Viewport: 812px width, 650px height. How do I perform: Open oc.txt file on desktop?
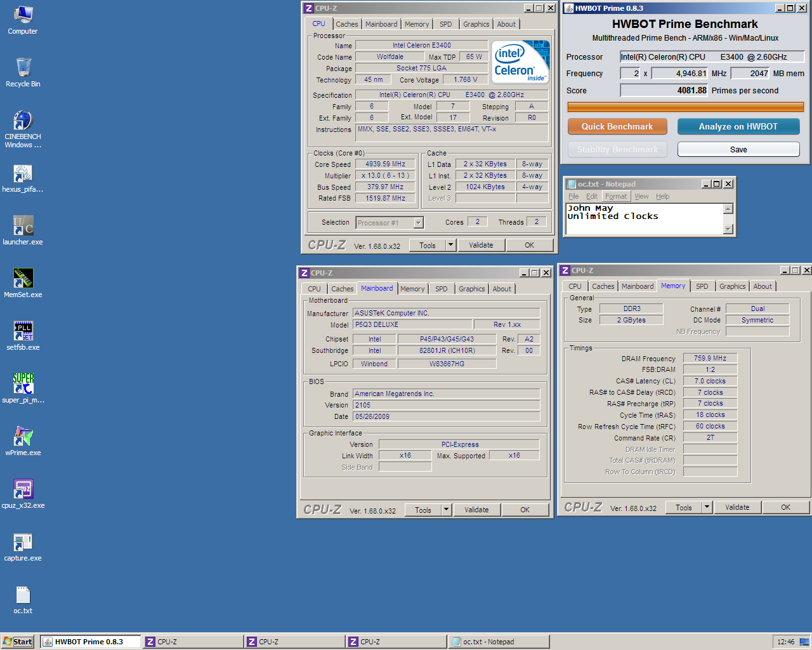[x=23, y=599]
